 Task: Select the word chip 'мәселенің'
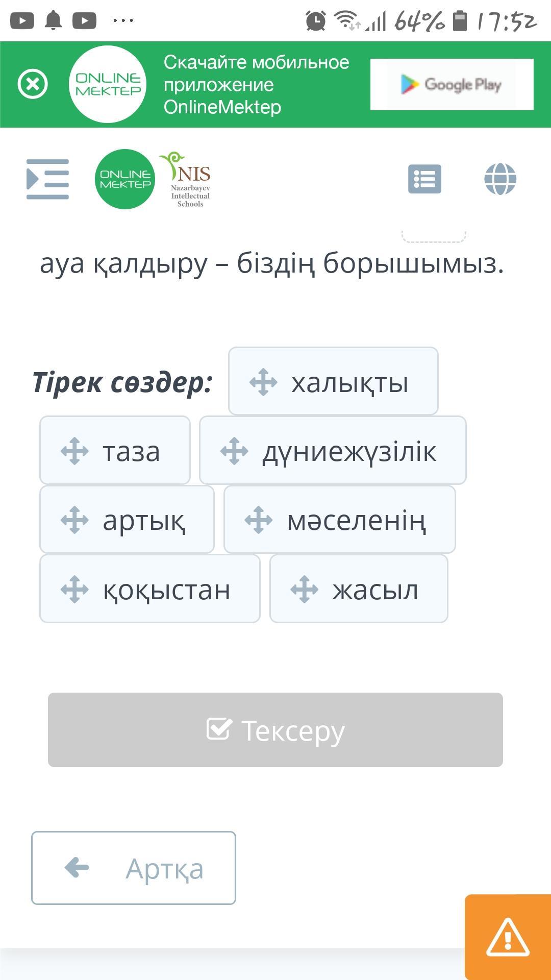(x=339, y=519)
